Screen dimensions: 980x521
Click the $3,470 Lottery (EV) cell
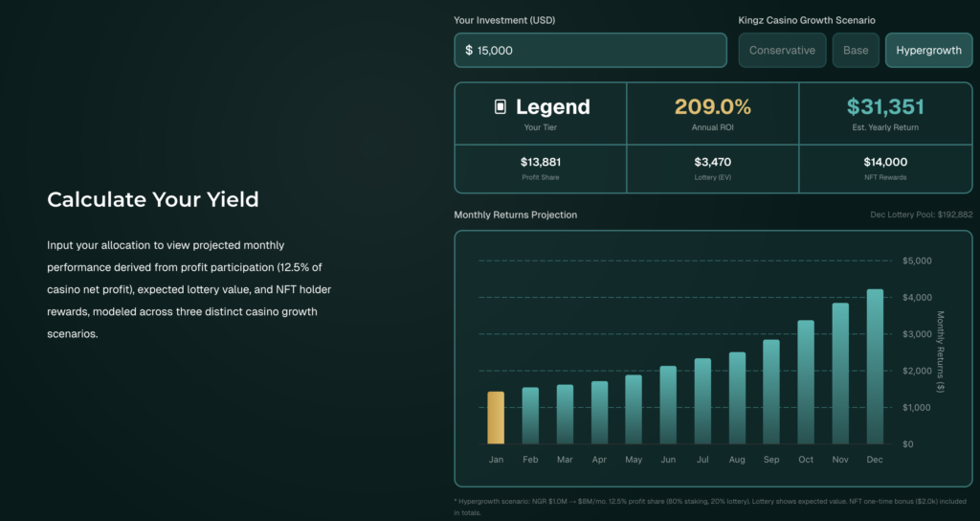point(712,168)
